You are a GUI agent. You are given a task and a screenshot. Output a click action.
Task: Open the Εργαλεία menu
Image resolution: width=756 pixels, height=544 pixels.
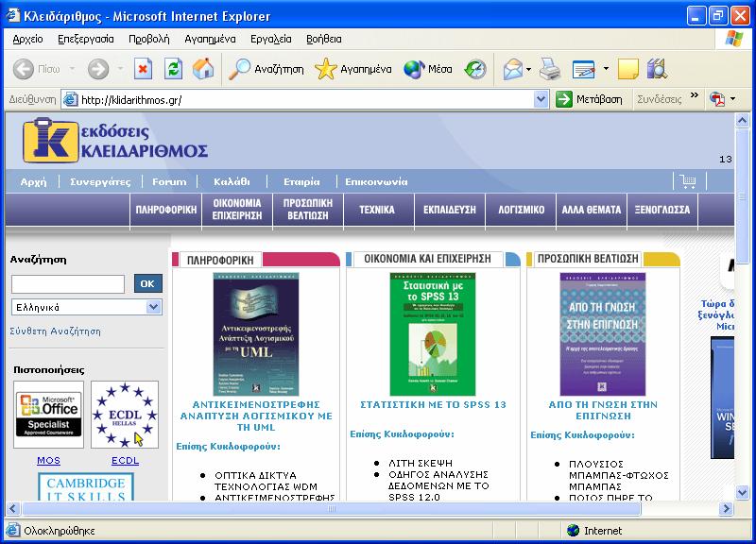point(271,39)
